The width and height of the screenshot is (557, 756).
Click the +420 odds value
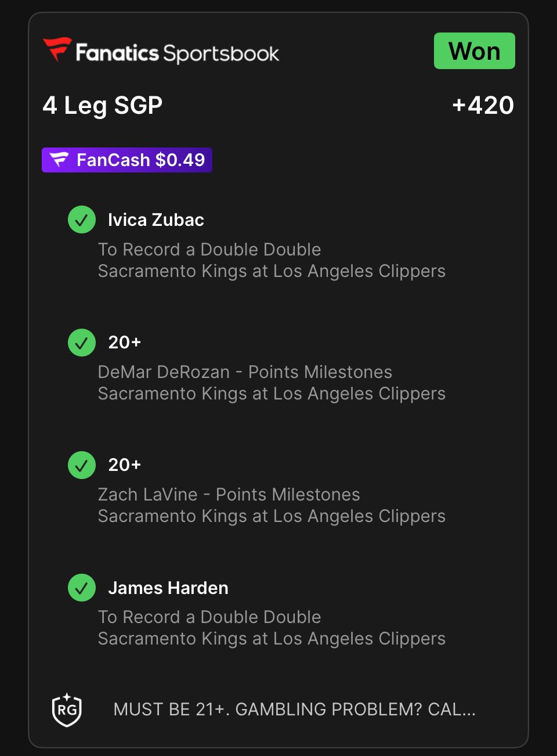point(483,106)
